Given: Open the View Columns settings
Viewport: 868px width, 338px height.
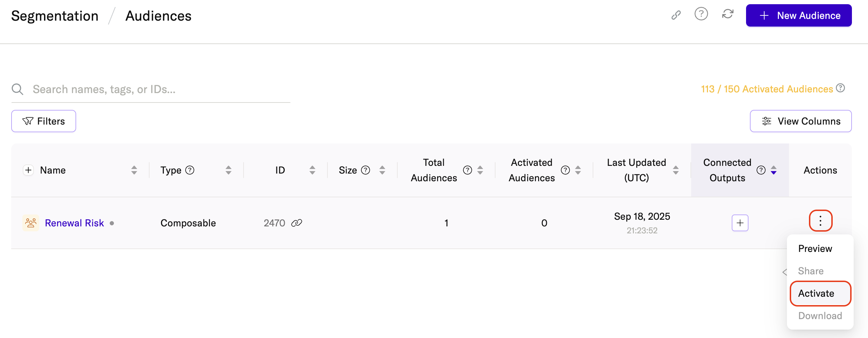Looking at the screenshot, I should point(800,121).
